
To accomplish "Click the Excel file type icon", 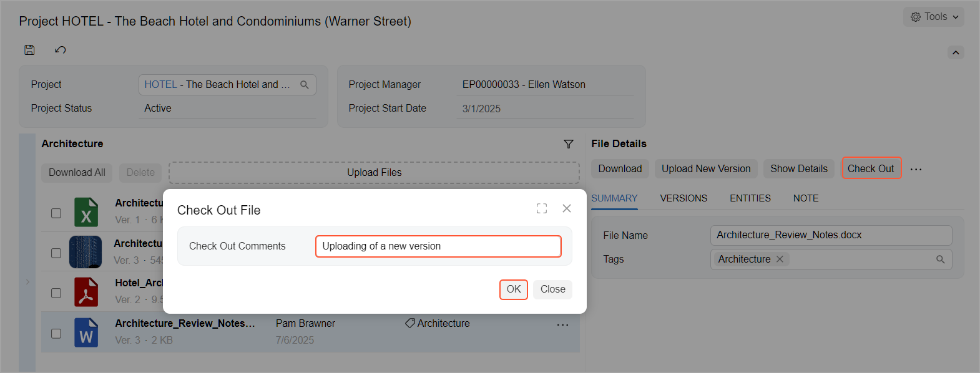I will (86, 212).
